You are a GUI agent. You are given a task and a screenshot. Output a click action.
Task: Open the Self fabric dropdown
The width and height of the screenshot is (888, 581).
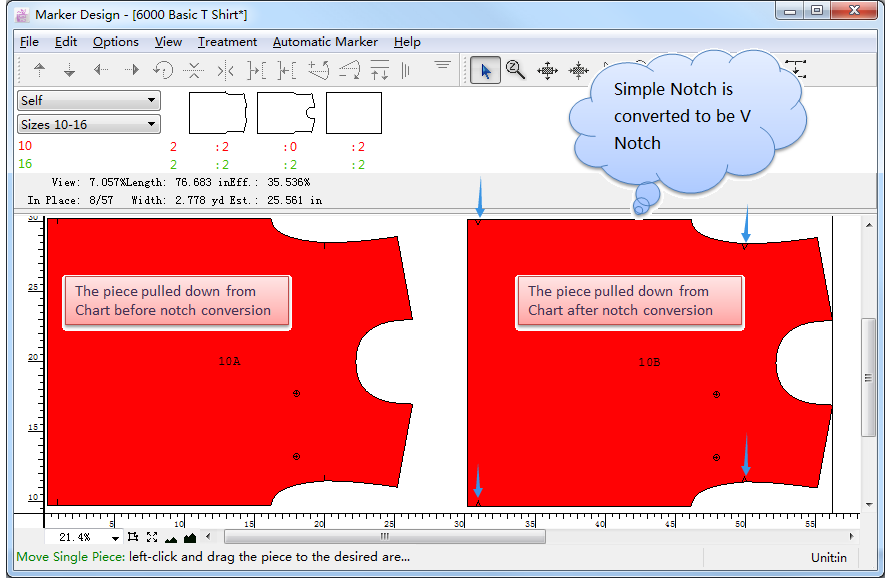(x=89, y=100)
